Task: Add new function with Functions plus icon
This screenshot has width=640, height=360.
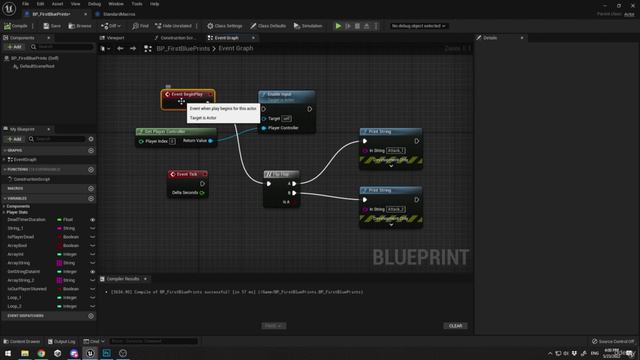Action: (x=91, y=169)
